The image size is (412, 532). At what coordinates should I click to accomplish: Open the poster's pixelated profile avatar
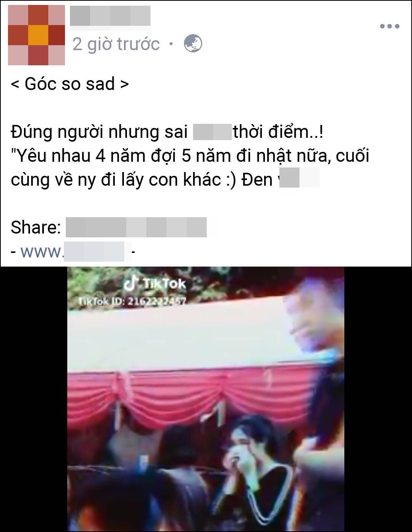(36, 35)
